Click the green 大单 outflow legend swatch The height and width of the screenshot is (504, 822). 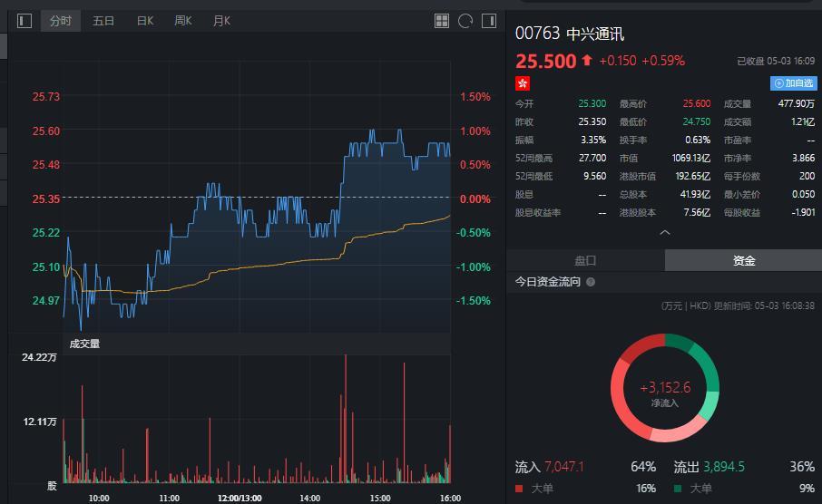pyautogui.click(x=678, y=489)
